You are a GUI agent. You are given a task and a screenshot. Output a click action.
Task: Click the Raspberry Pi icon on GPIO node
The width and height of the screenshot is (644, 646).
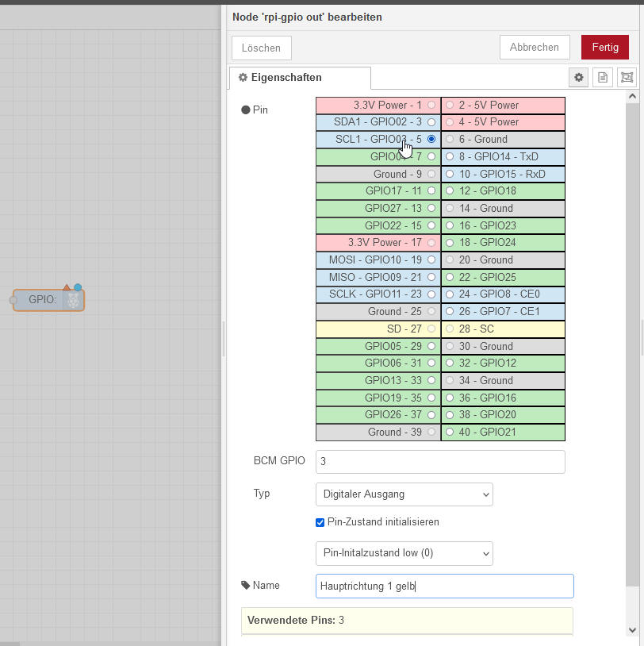click(x=73, y=300)
